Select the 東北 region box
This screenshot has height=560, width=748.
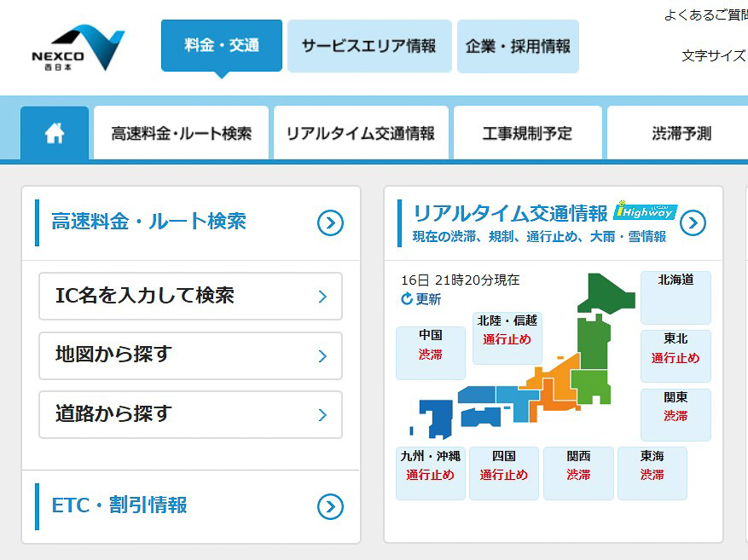[676, 356]
